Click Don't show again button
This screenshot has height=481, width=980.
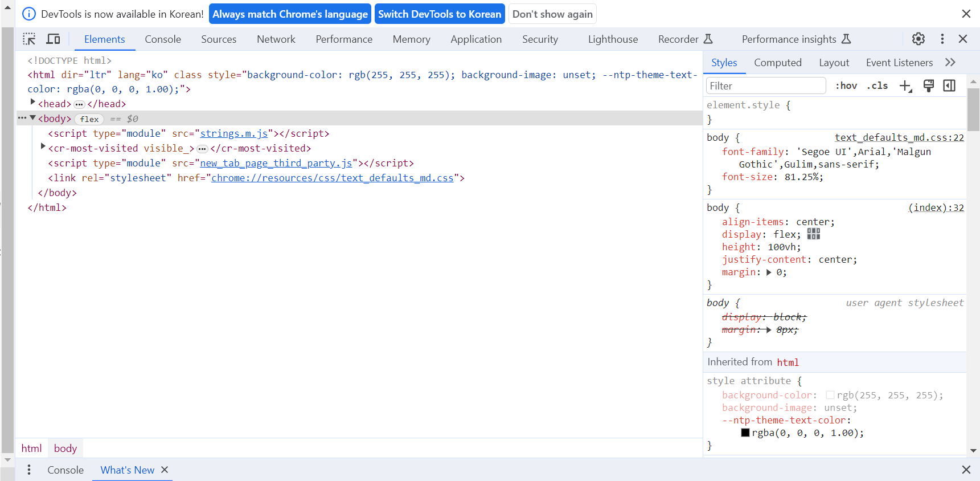tap(552, 14)
